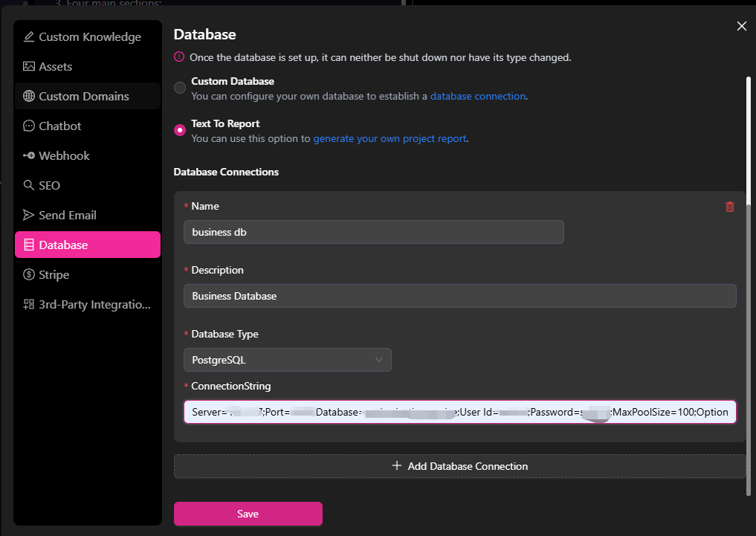756x536 pixels.
Task: Save the database settings
Action: click(x=248, y=514)
